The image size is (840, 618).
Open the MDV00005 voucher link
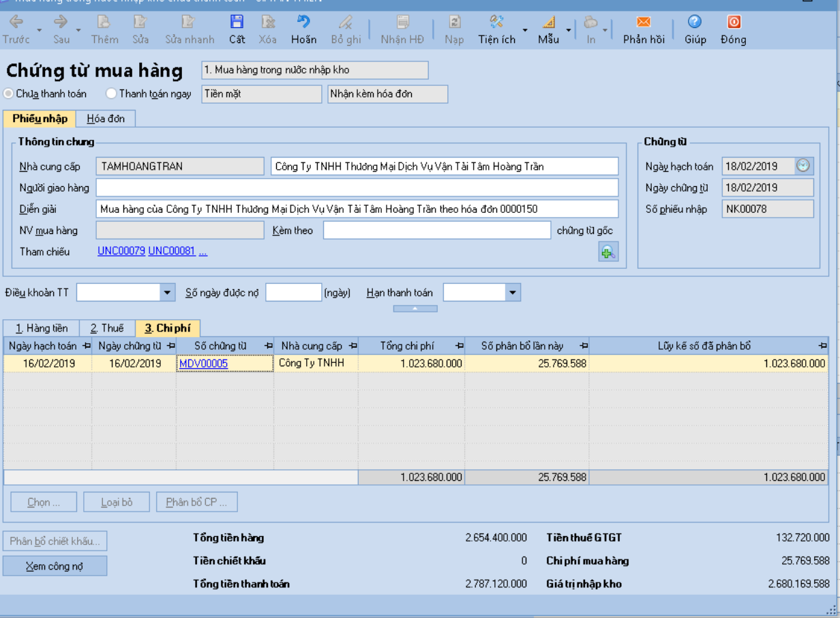(x=203, y=364)
